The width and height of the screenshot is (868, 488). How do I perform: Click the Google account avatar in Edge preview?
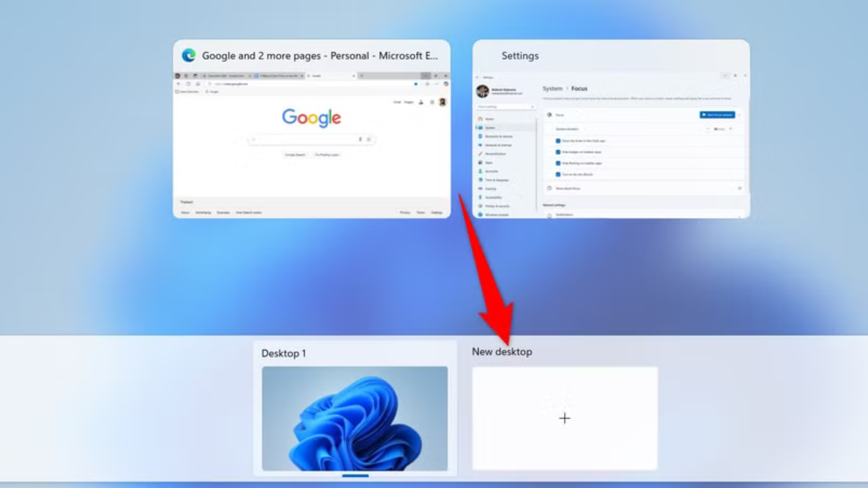tap(443, 102)
